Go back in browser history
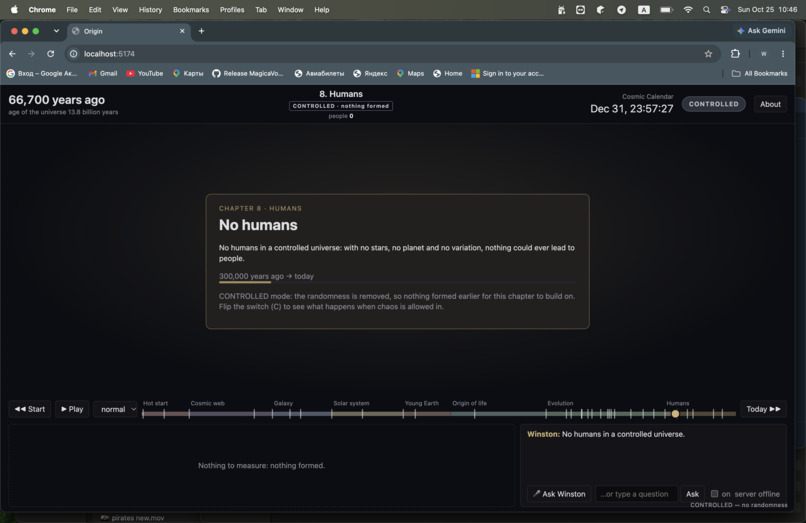The image size is (806, 523). [12, 53]
